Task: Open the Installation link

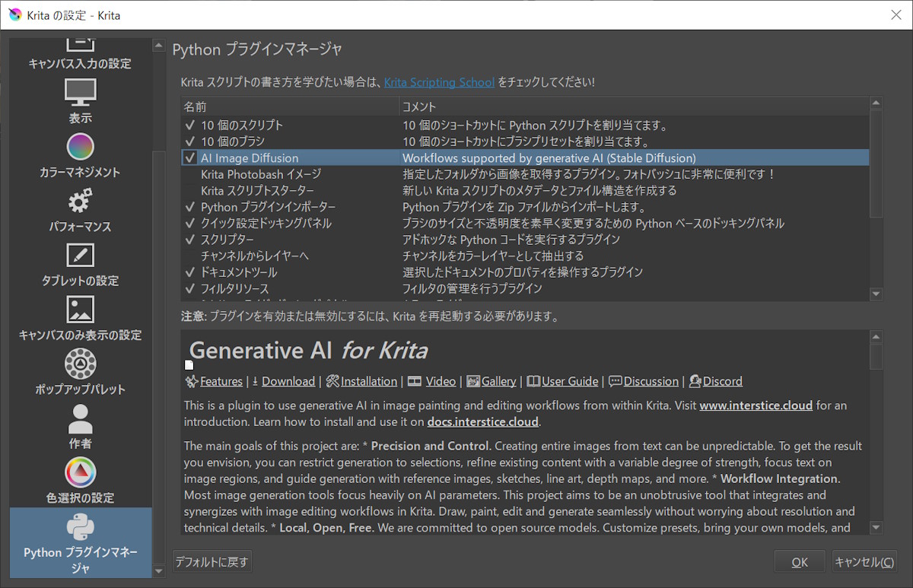Action: click(369, 381)
